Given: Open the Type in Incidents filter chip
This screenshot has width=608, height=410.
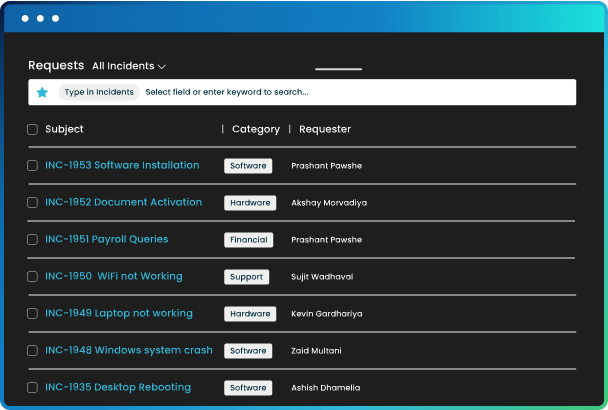Looking at the screenshot, I should coord(99,92).
